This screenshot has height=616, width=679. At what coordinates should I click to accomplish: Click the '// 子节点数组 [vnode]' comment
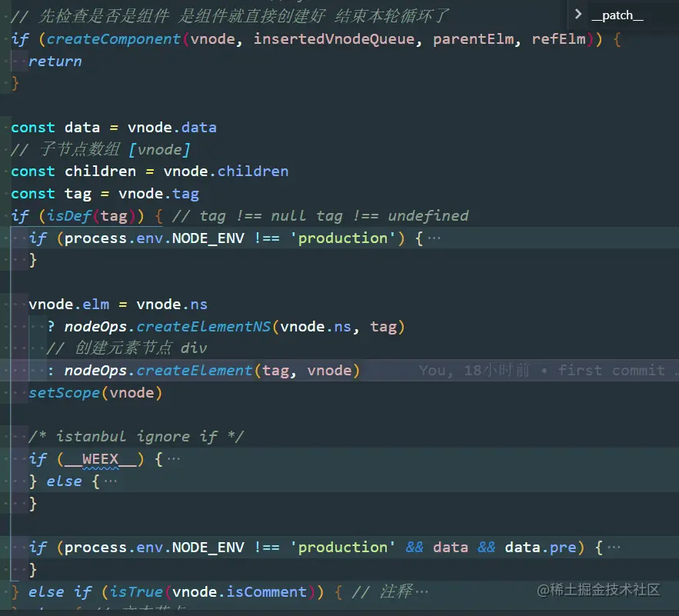coord(100,149)
